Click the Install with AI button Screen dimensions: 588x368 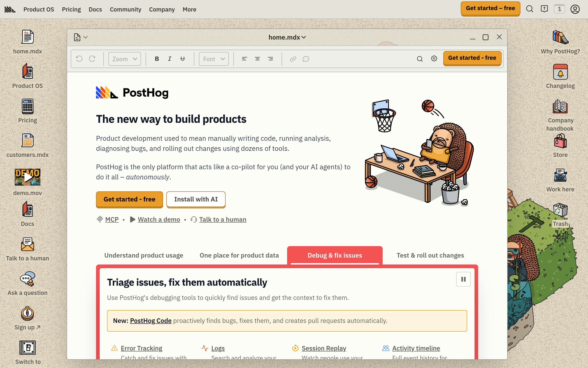coord(196,199)
